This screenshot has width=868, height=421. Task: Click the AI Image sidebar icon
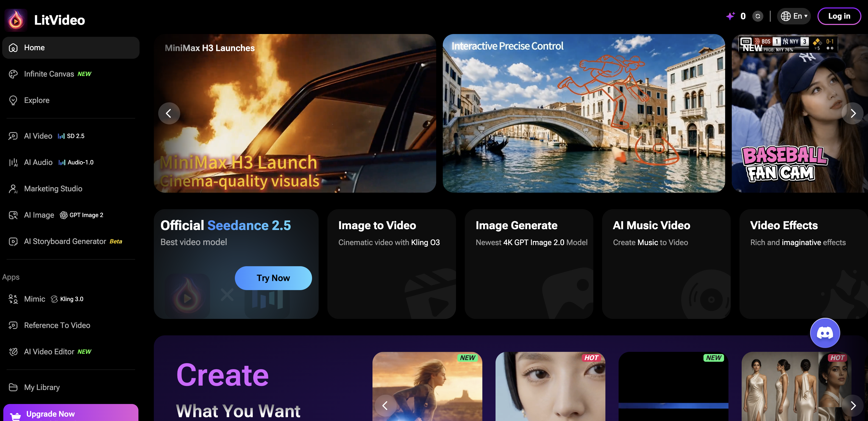click(13, 215)
